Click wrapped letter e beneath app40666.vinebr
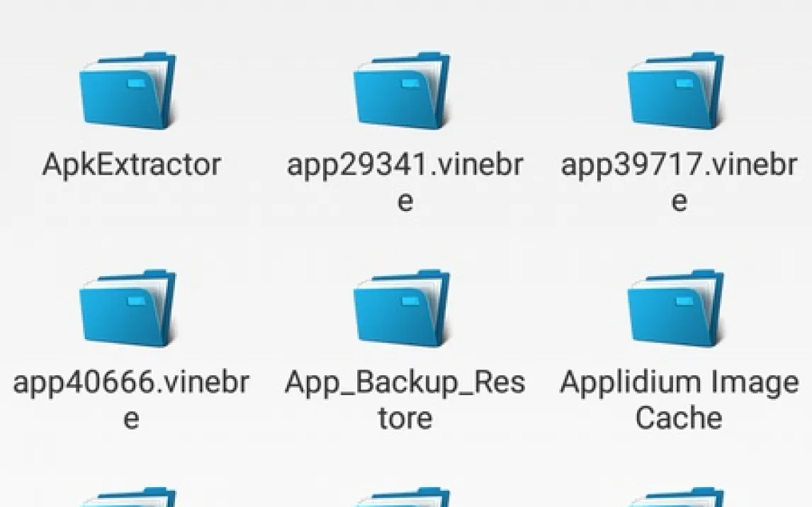812x507 pixels. [x=131, y=418]
